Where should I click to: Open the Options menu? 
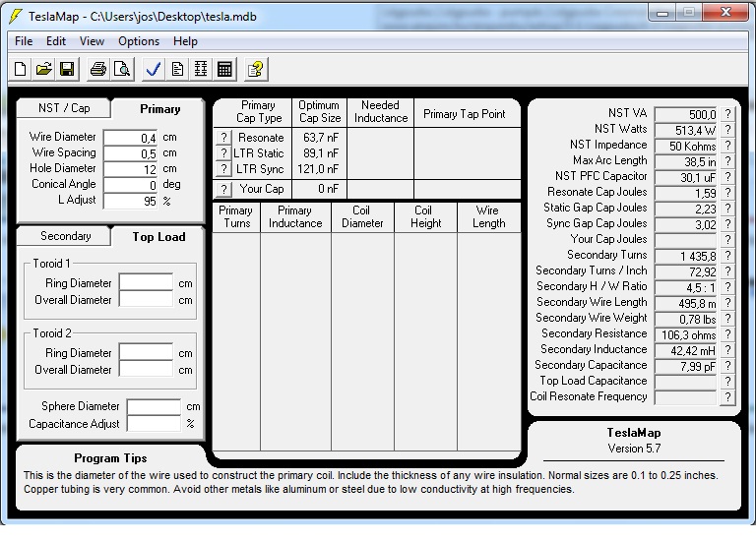pos(139,41)
